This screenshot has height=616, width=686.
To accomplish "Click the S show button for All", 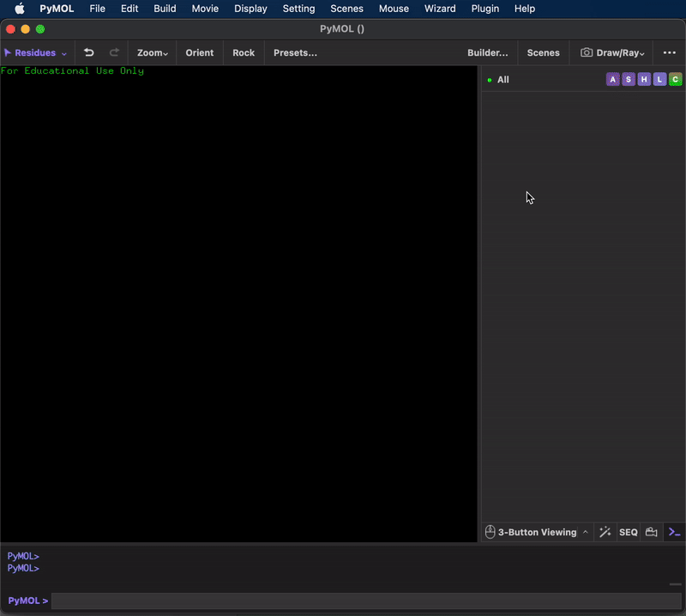I will (x=629, y=80).
